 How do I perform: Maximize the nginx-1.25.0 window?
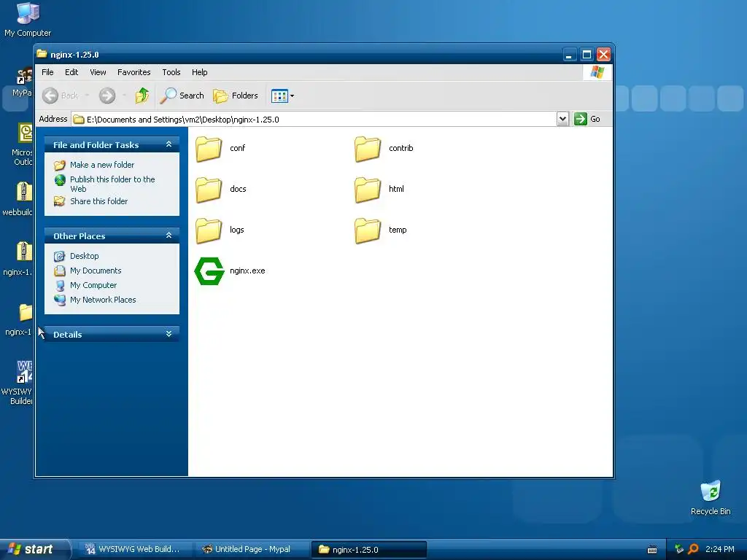(x=587, y=55)
